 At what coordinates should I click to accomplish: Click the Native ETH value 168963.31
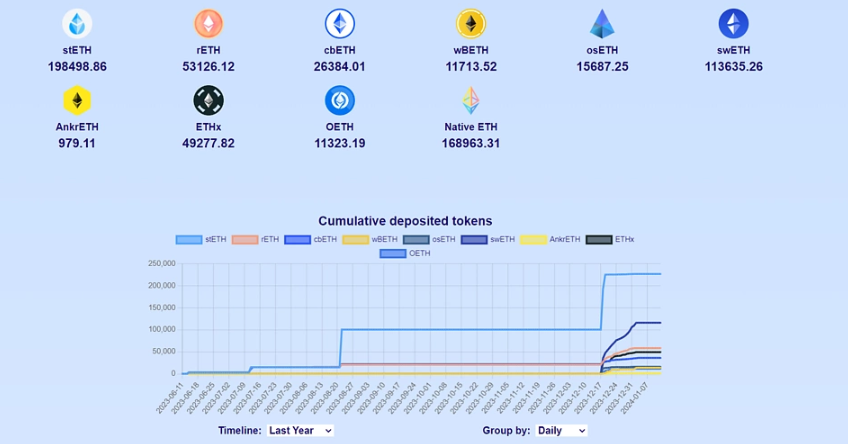pos(471,144)
